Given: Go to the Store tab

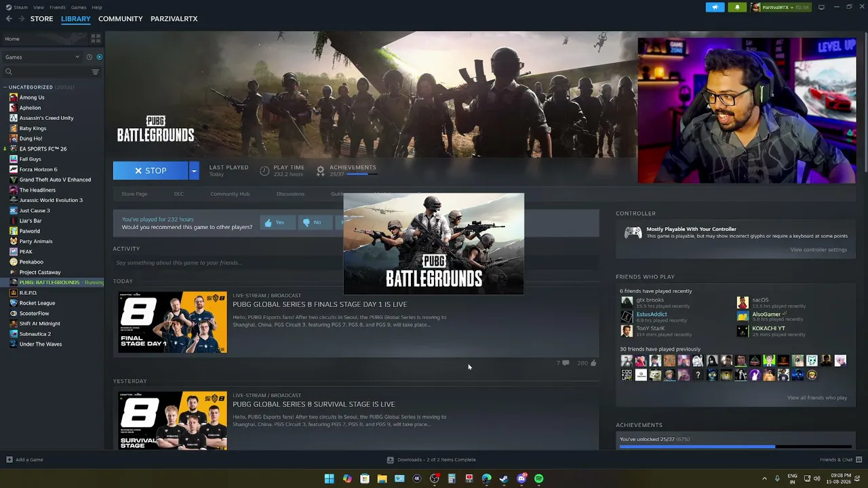Looking at the screenshot, I should tap(41, 19).
